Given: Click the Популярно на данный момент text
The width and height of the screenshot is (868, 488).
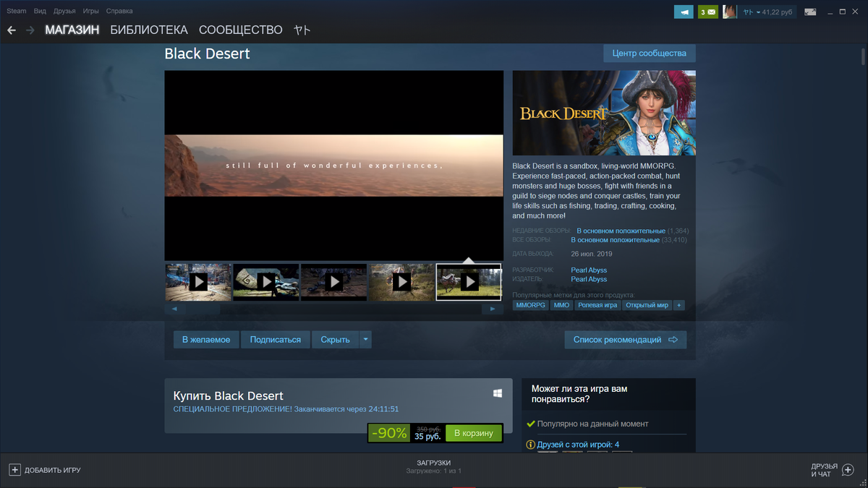Looking at the screenshot, I should click(x=593, y=424).
